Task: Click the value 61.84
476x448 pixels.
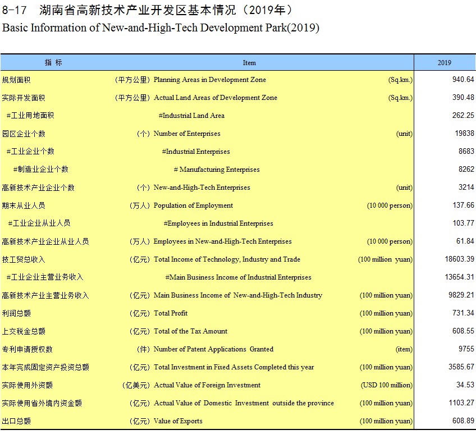Action: coord(465,241)
